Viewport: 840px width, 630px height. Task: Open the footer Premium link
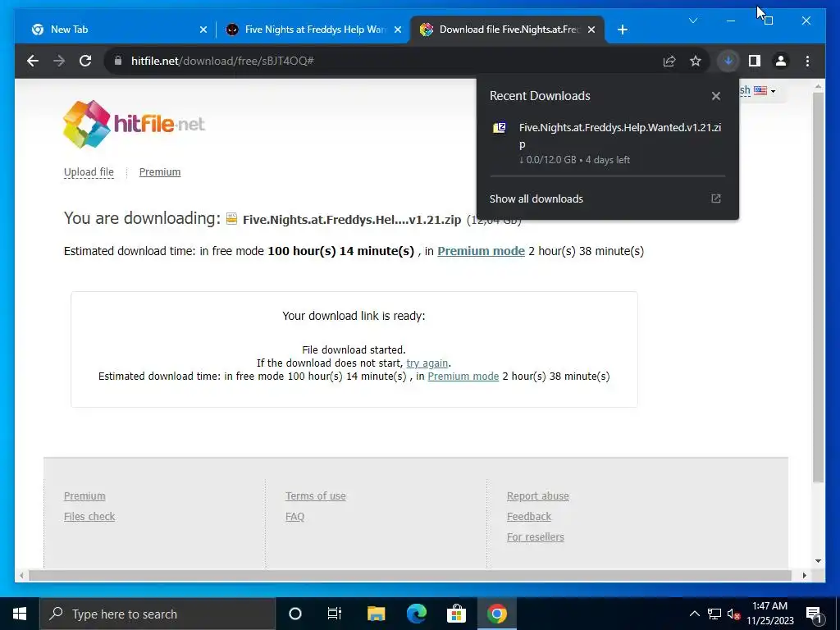(84, 496)
